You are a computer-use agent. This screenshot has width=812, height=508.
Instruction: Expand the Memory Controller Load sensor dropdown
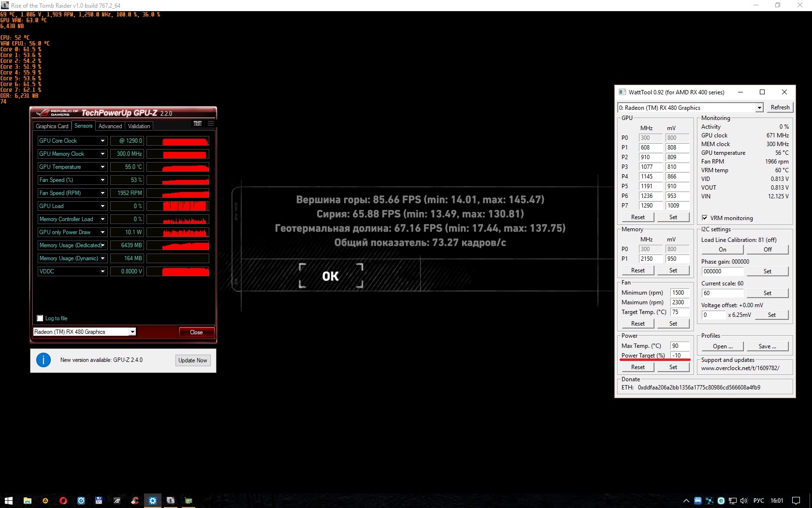pos(102,219)
